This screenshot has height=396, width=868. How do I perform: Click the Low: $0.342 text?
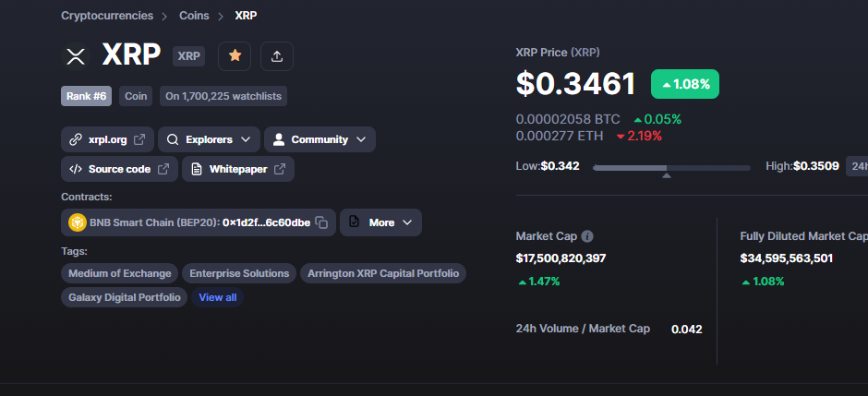pos(548,166)
